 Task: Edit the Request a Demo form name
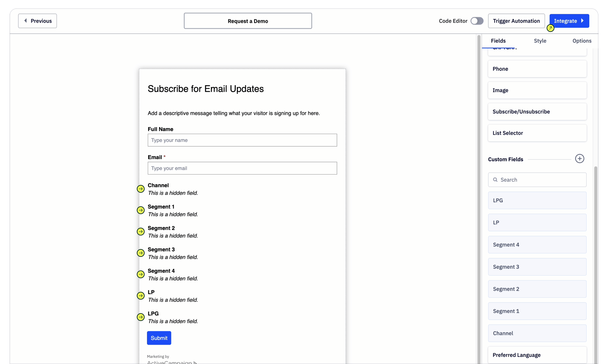248,21
